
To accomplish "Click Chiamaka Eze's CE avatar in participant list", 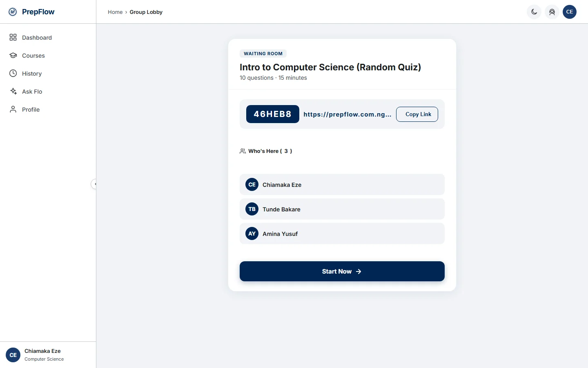I will coord(252,185).
